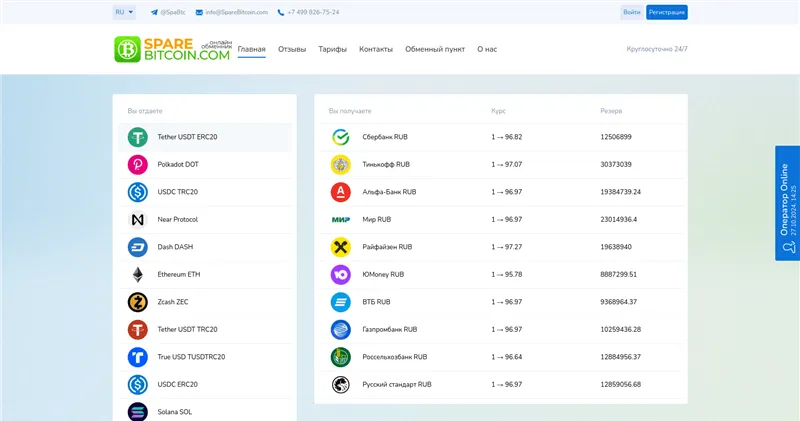Click the Russian Standard bank icon
The image size is (800, 421).
coord(341,385)
